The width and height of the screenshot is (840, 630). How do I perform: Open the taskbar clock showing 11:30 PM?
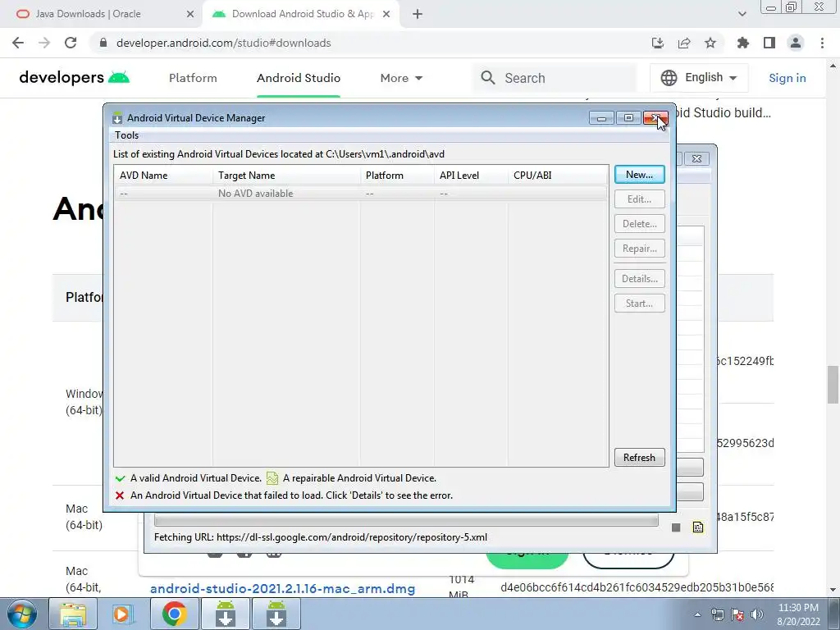pos(798,614)
